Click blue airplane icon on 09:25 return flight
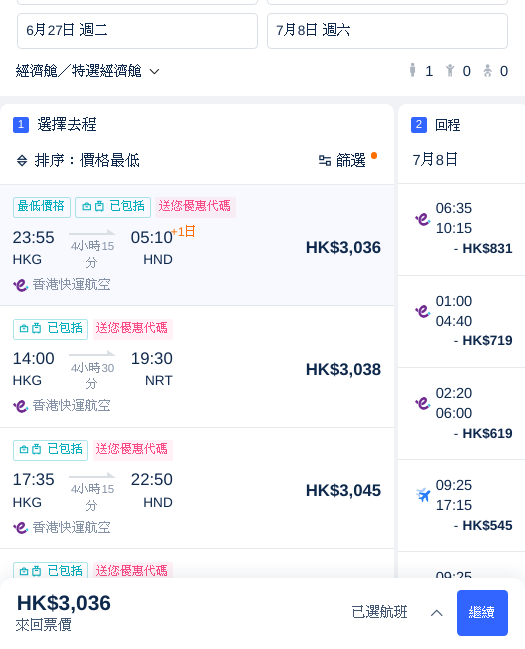Screen dimensions: 525x649 (x=423, y=495)
